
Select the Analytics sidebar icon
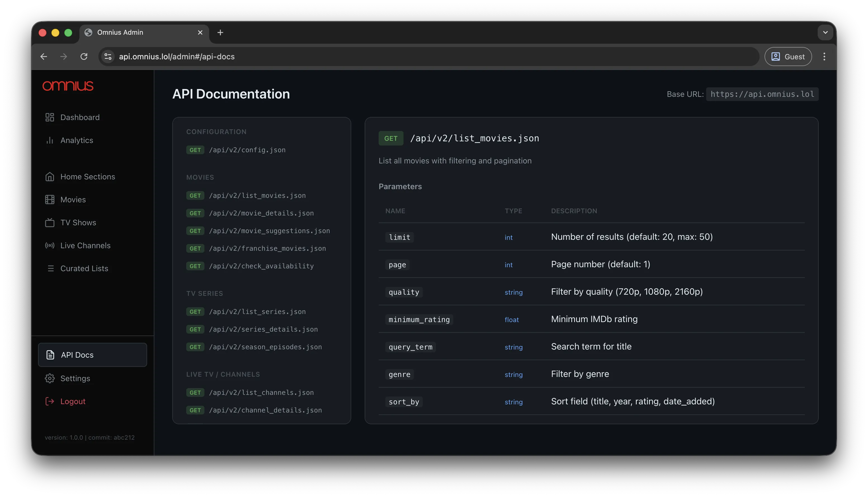50,140
